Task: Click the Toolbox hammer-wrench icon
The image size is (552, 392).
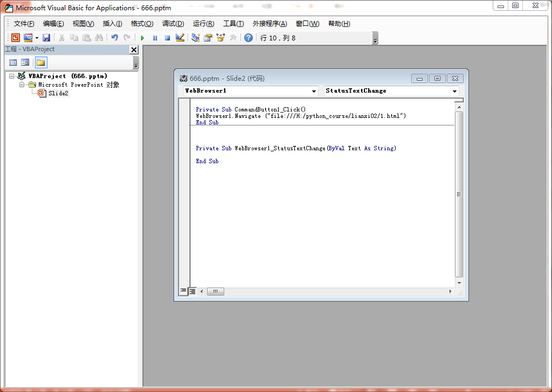Action: point(233,38)
